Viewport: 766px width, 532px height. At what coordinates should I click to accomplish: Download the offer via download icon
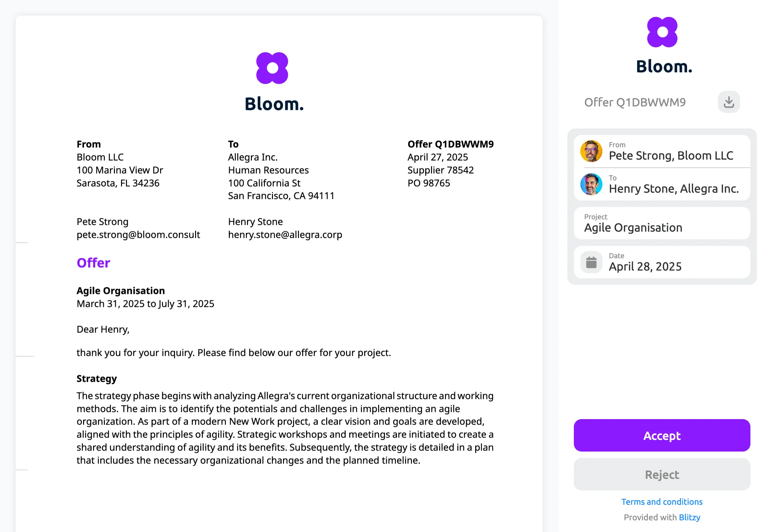click(729, 102)
